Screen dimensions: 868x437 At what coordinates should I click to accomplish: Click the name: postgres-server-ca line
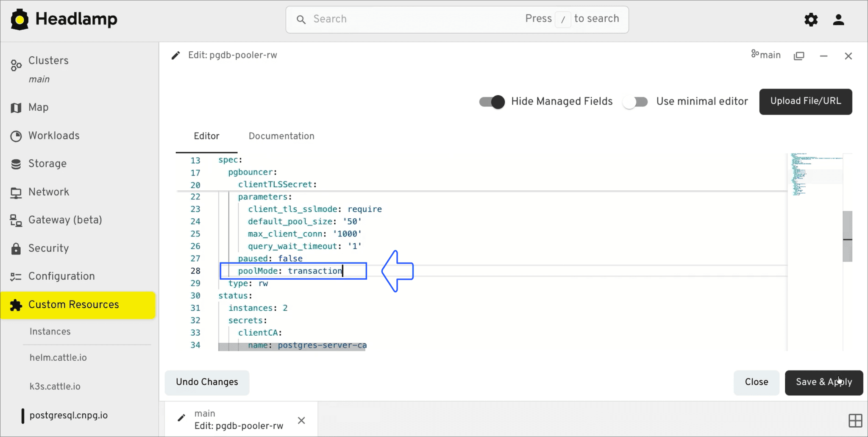click(x=307, y=345)
